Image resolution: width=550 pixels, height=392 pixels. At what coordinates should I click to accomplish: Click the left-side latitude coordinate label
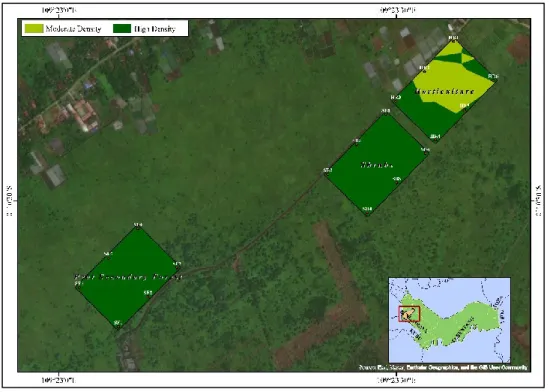[10, 200]
